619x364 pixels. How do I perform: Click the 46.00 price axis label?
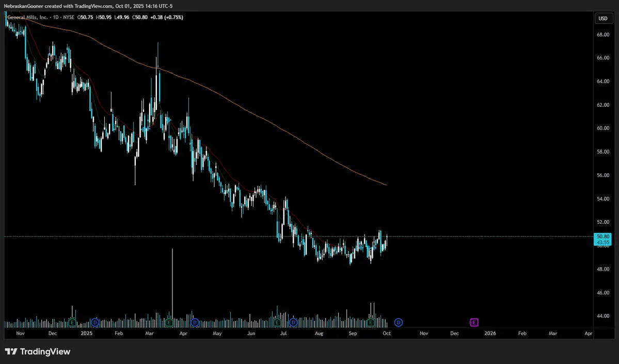coord(603,293)
